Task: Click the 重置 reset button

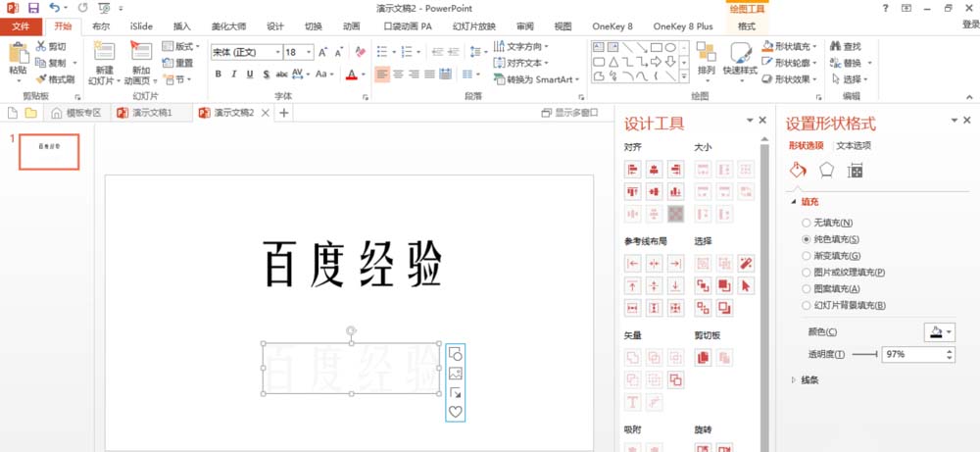Action: tap(177, 63)
